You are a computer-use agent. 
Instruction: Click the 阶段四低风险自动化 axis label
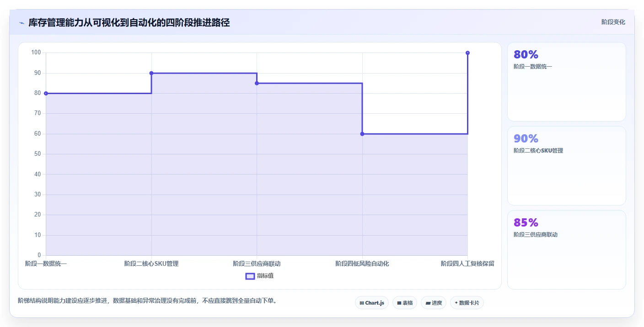click(x=362, y=264)
